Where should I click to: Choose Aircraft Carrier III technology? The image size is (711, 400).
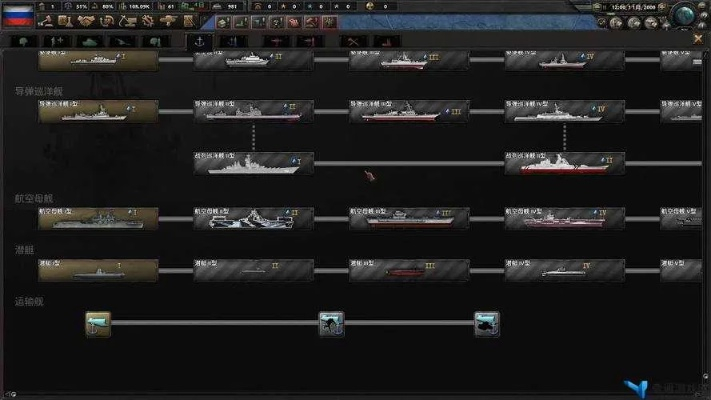409,218
